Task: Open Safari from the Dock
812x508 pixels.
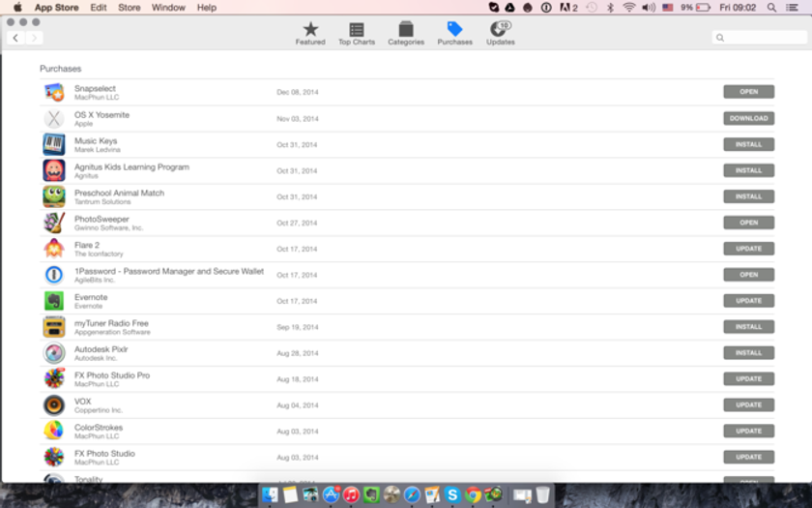Action: tap(412, 495)
